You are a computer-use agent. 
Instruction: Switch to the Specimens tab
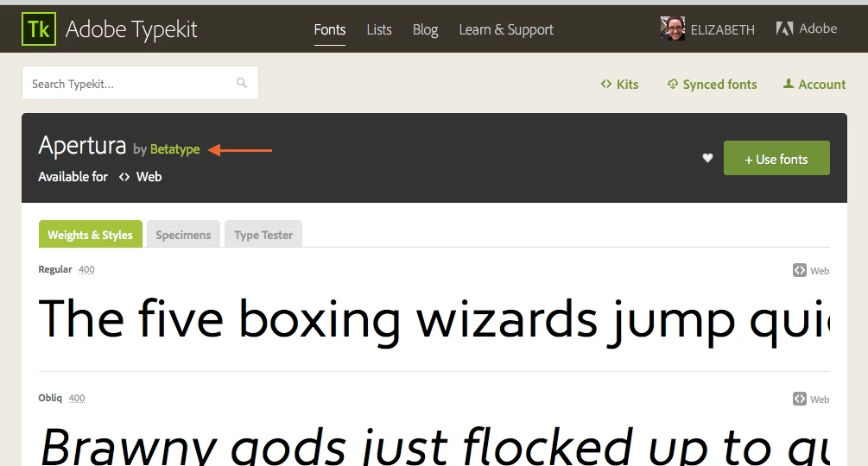(183, 235)
